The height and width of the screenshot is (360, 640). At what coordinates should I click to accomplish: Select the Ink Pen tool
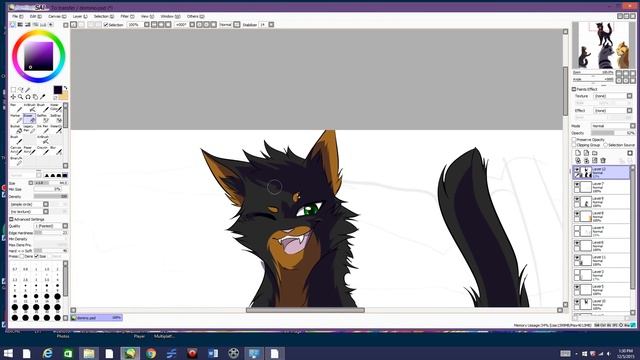pyautogui.click(x=43, y=129)
